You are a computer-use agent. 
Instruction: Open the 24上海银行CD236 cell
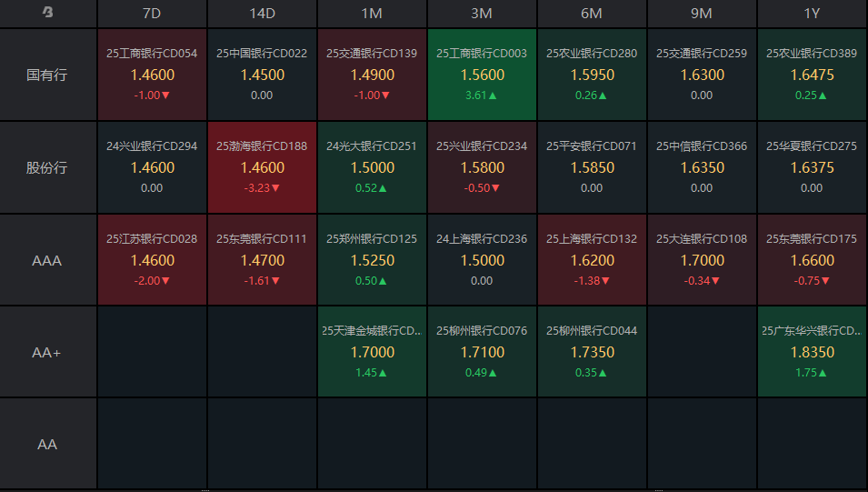click(482, 260)
